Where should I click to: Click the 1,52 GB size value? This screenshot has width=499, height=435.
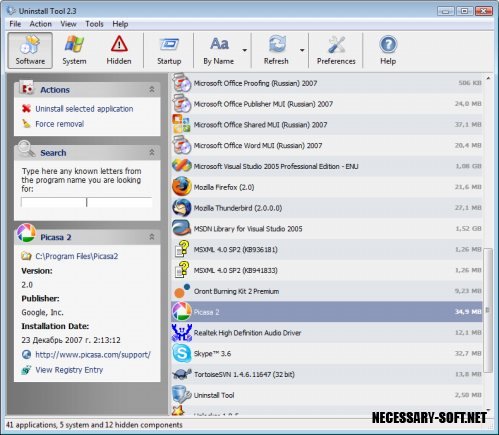tap(468, 229)
